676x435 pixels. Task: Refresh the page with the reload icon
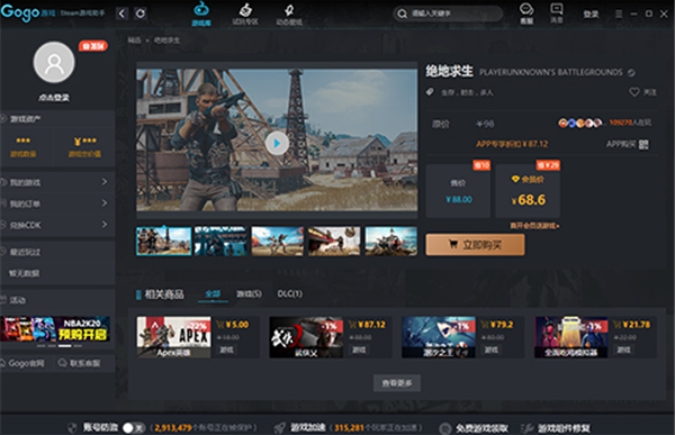pyautogui.click(x=141, y=13)
